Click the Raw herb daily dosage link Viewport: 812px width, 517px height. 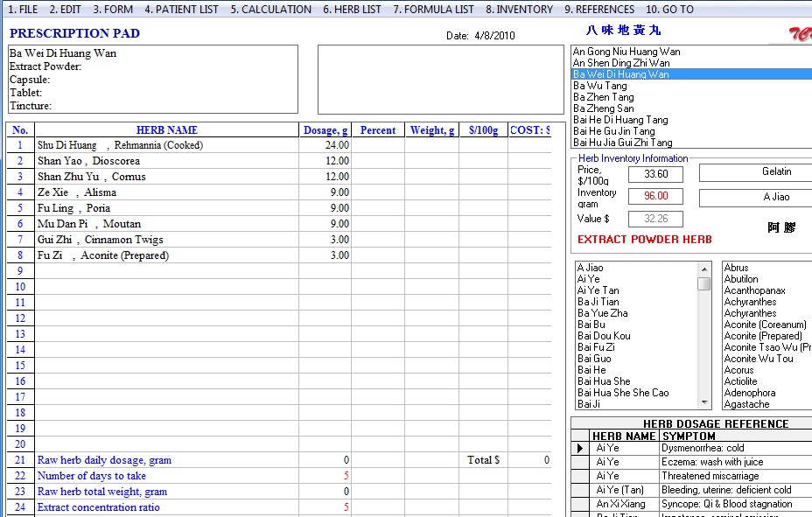pos(104,459)
